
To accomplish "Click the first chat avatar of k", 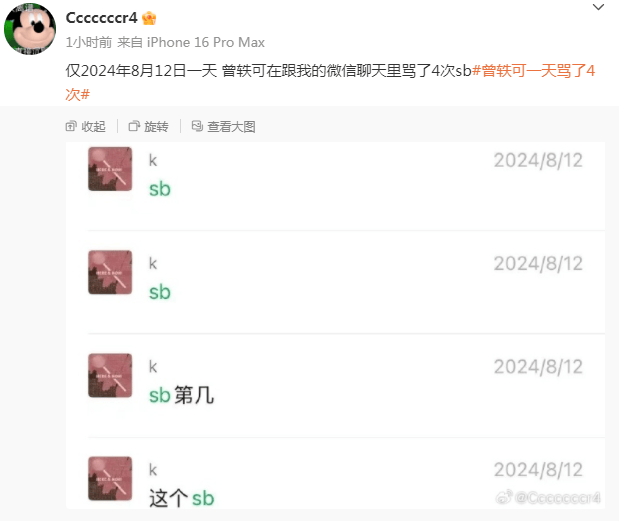I will click(x=110, y=169).
